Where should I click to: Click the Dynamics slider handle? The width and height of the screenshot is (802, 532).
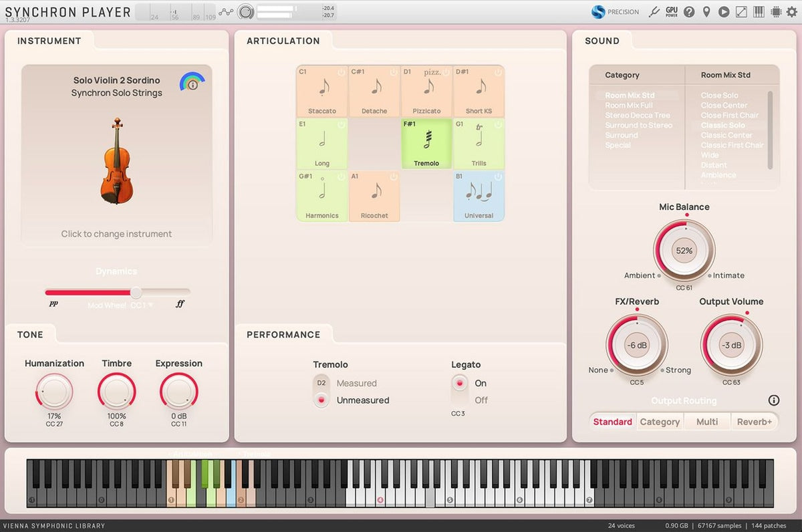136,292
